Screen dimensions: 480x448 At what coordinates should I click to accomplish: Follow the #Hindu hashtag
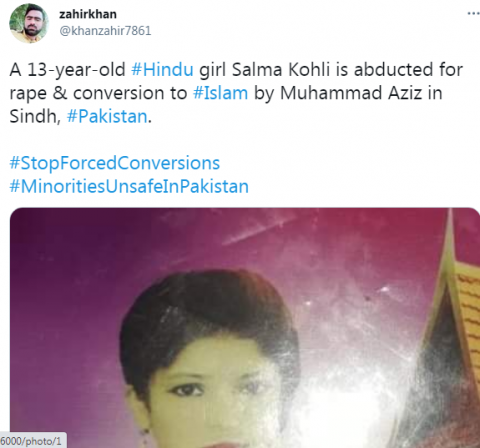(x=162, y=70)
